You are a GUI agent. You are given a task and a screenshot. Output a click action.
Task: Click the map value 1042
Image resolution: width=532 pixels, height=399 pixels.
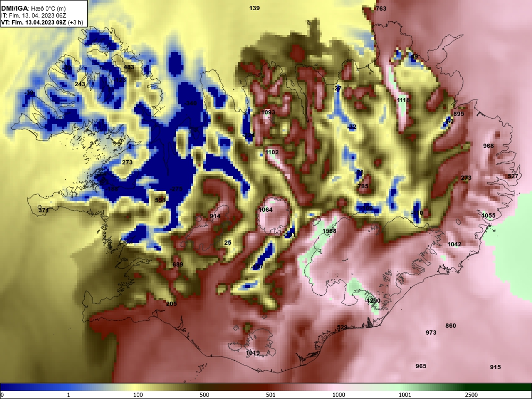[x=454, y=244]
